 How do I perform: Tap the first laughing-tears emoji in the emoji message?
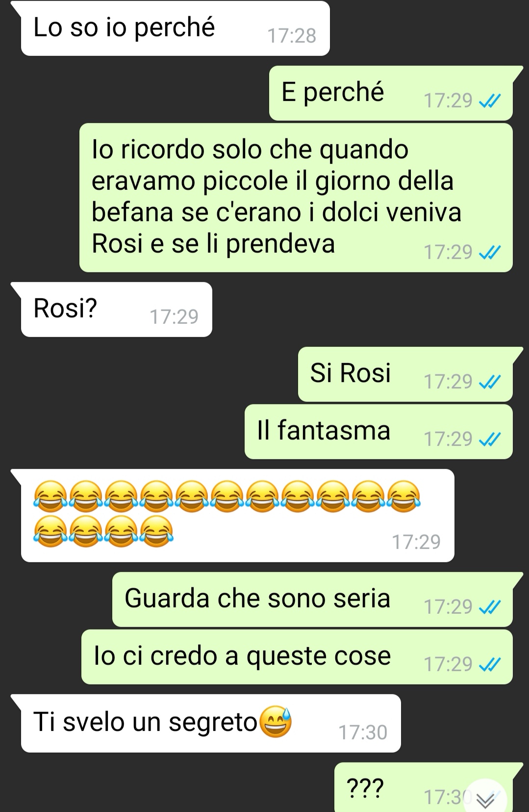coord(50,497)
